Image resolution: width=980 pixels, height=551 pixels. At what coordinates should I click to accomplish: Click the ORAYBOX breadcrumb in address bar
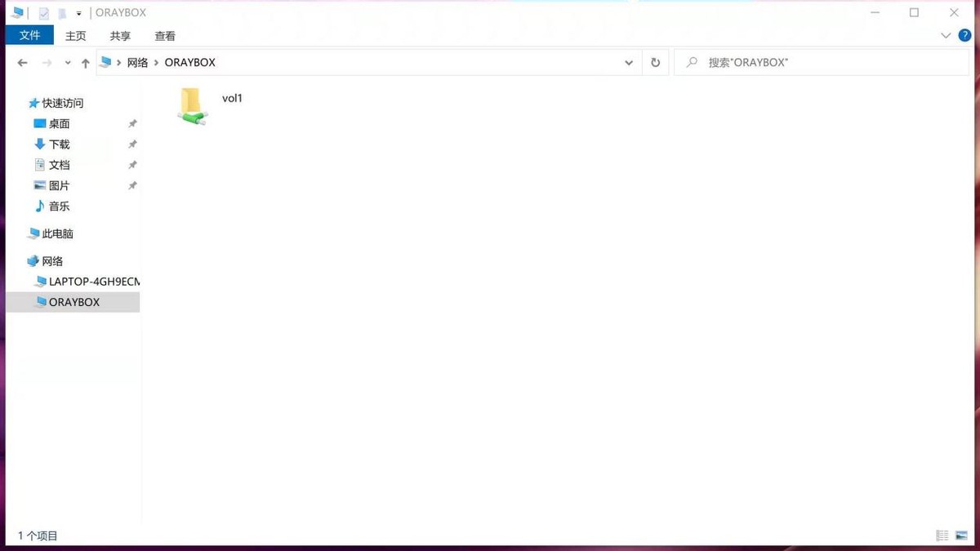click(190, 63)
